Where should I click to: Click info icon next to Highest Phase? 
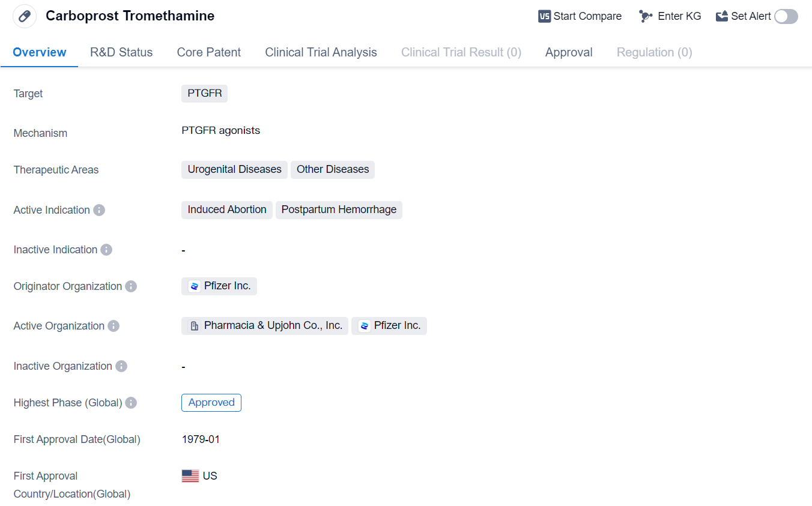[x=131, y=403]
